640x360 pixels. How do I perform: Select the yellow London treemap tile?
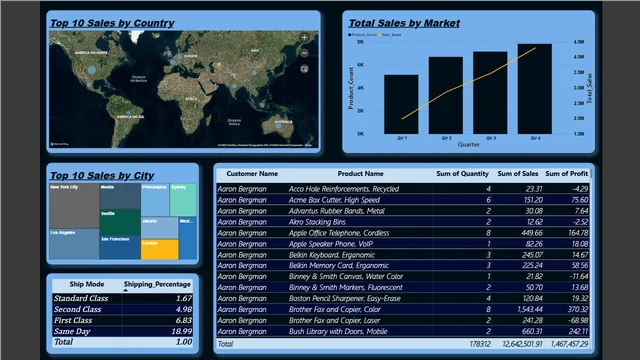(x=160, y=249)
